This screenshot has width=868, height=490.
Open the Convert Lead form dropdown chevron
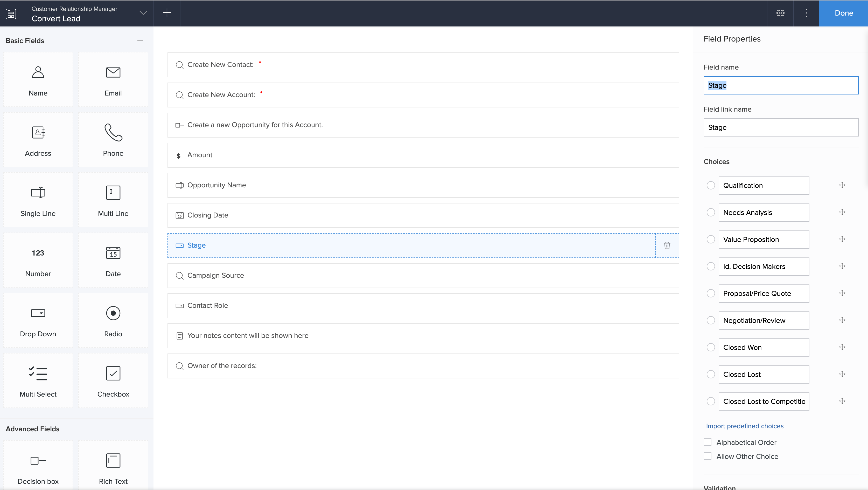tap(143, 13)
